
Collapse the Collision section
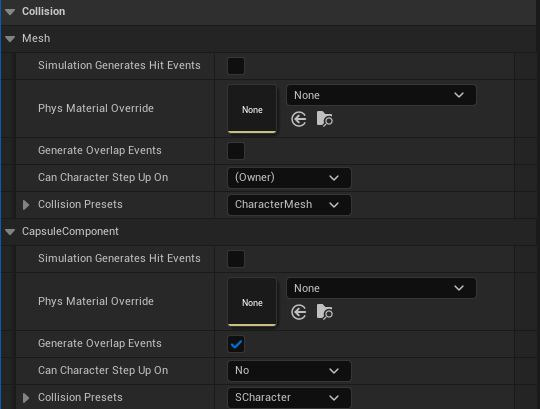click(10, 12)
